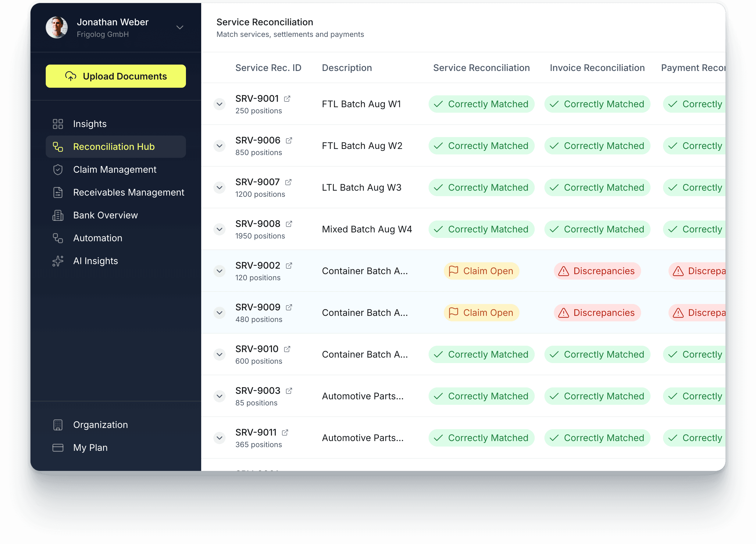Expand row SRV-9009 details

[219, 313]
